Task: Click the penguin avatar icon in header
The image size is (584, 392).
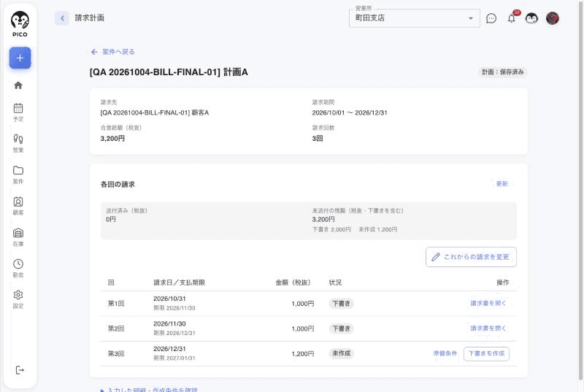Action: pyautogui.click(x=531, y=18)
